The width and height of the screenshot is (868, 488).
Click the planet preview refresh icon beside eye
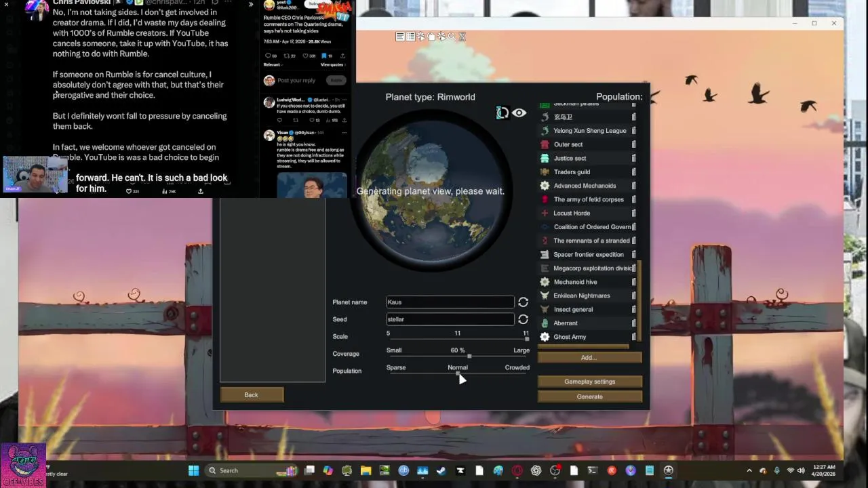click(x=502, y=113)
